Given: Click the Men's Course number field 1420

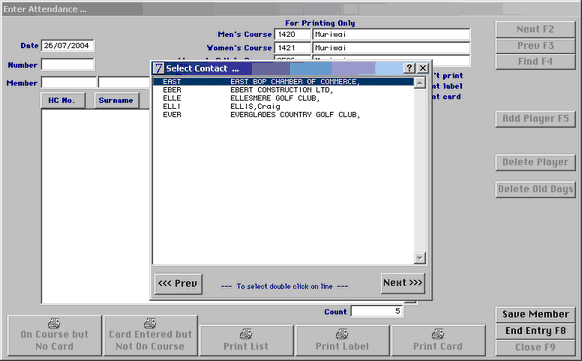Looking at the screenshot, I should (292, 35).
